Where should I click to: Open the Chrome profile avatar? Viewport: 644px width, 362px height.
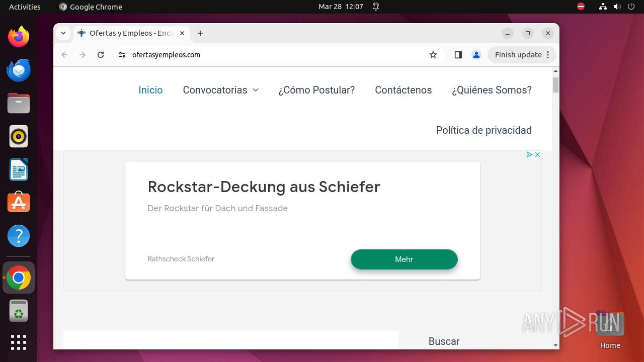tap(476, 55)
